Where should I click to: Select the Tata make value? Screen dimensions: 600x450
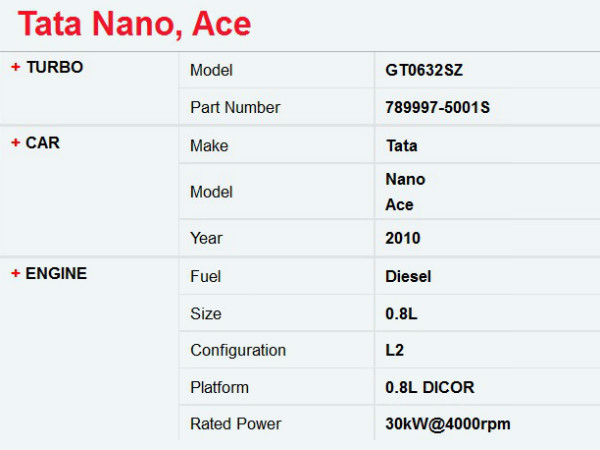coord(401,146)
